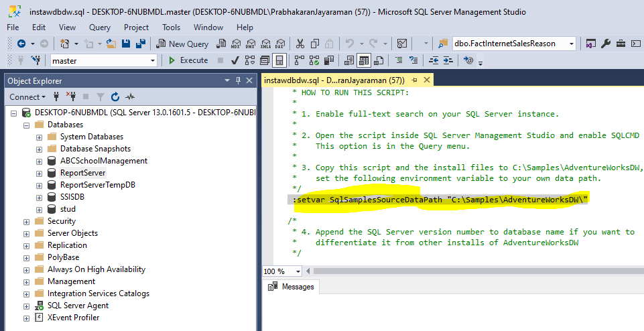Open an MDX query editor
Image resolution: width=644 pixels, height=331 pixels.
tap(236, 44)
